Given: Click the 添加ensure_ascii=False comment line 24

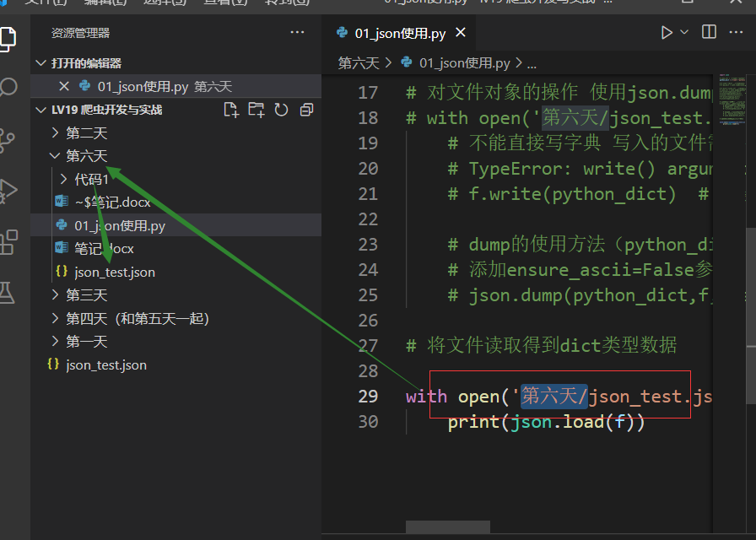Looking at the screenshot, I should tap(580, 269).
